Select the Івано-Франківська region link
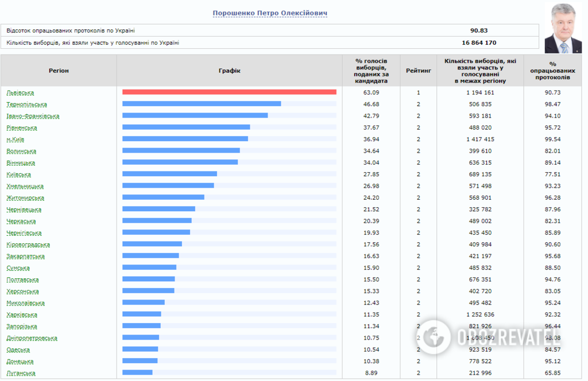Viewport: 588px width, 381px height. (x=33, y=116)
